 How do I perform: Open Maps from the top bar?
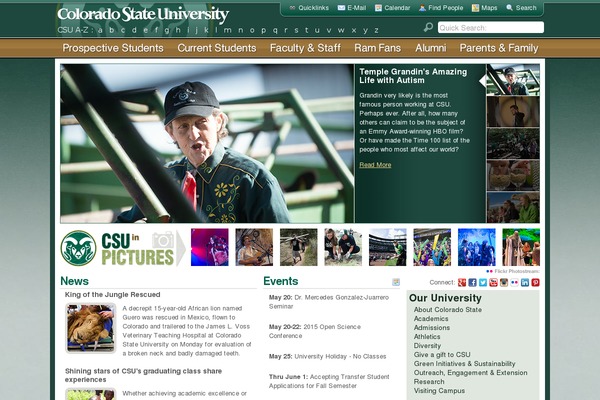484,8
